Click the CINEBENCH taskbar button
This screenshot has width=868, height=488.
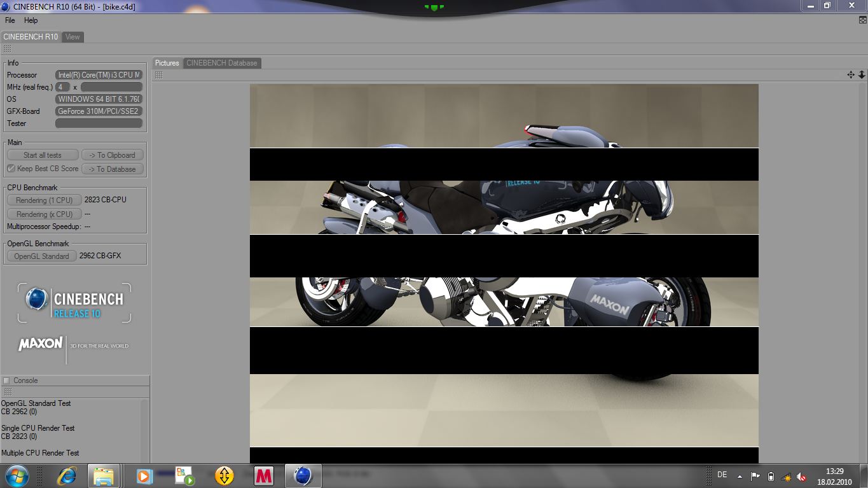click(x=303, y=476)
